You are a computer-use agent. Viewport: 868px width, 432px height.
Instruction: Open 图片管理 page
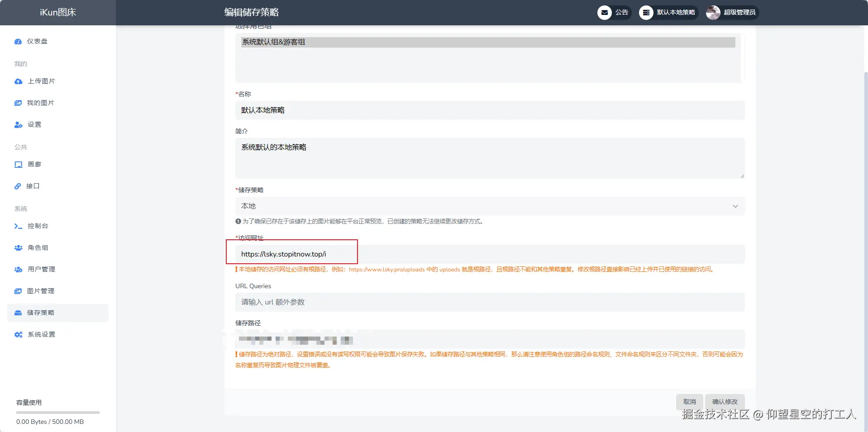coord(58,291)
